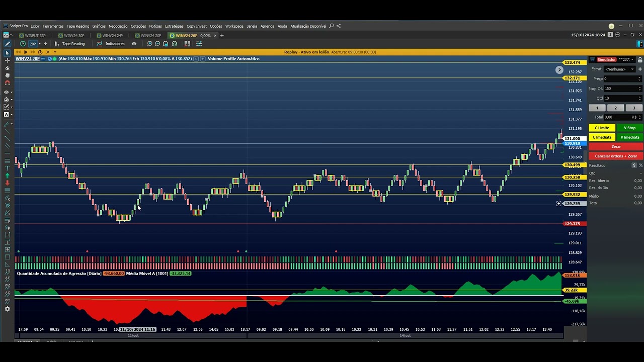Open the Negociação menu
The height and width of the screenshot is (362, 644).
tap(118, 26)
